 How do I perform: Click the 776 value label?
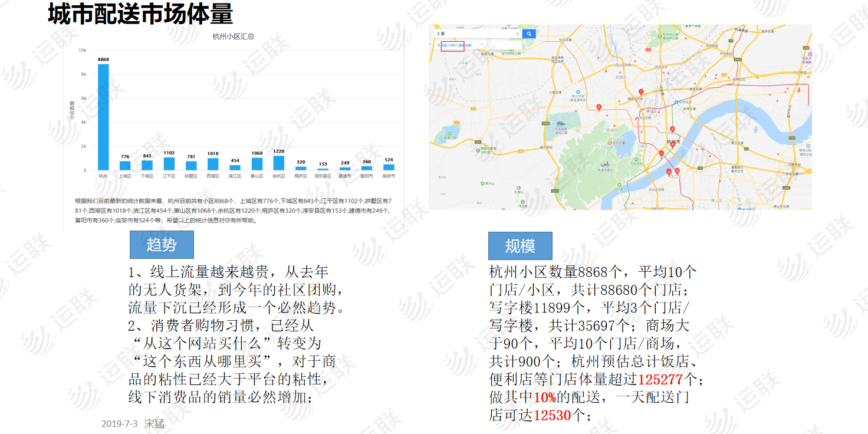[x=125, y=157]
